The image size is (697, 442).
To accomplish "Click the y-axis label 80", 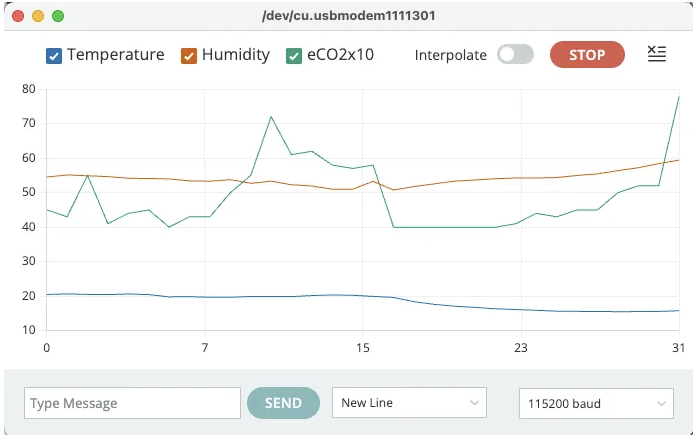I will [x=29, y=89].
